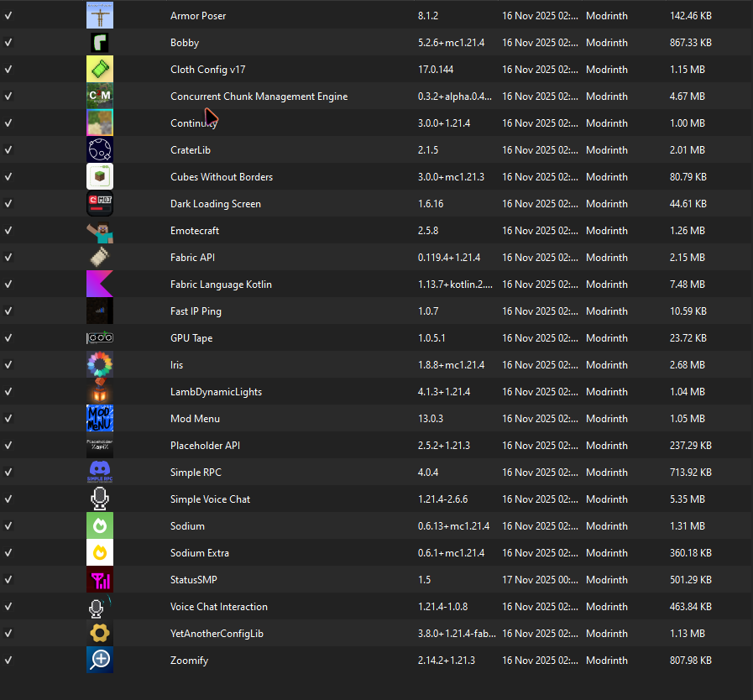Select the Fabric Language Kotlin icon
This screenshot has height=700, width=753.
(100, 284)
